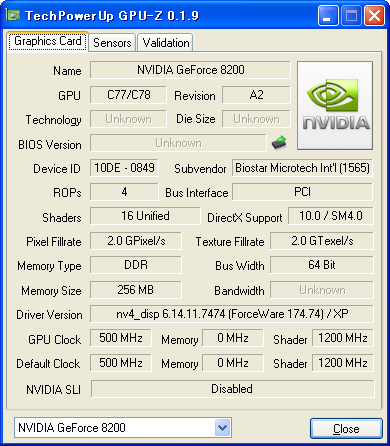This screenshot has height=446, width=390.
Task: Switch to the Sensors tab
Action: click(x=112, y=43)
